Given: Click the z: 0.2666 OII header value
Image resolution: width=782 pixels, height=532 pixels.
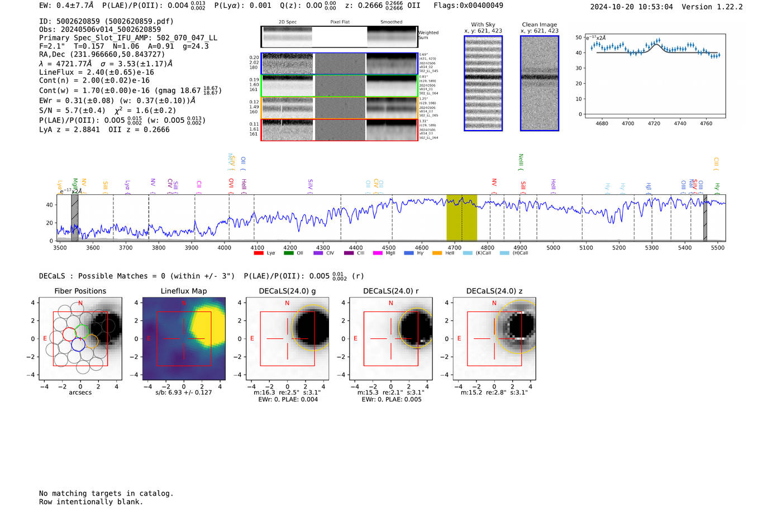Looking at the screenshot, I should [x=383, y=6].
